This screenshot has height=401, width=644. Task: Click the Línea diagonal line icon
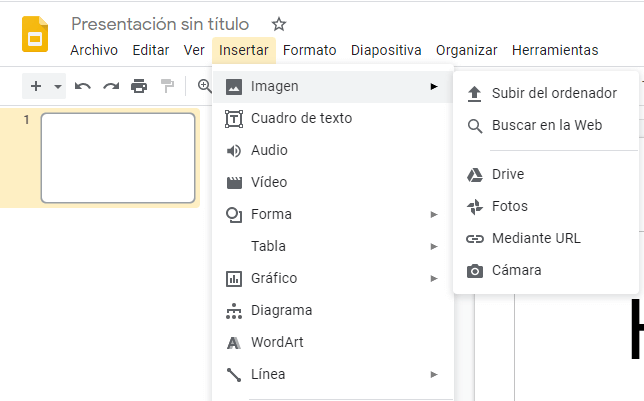pyautogui.click(x=234, y=375)
